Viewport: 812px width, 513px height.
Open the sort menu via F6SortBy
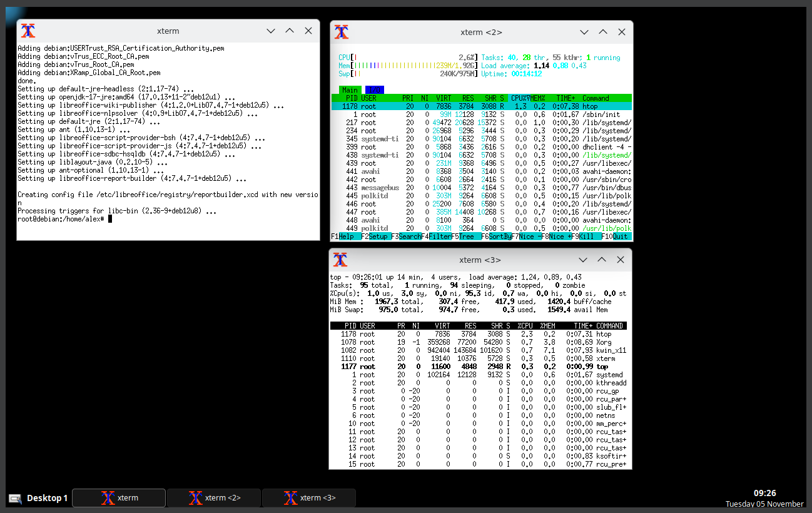pos(497,236)
